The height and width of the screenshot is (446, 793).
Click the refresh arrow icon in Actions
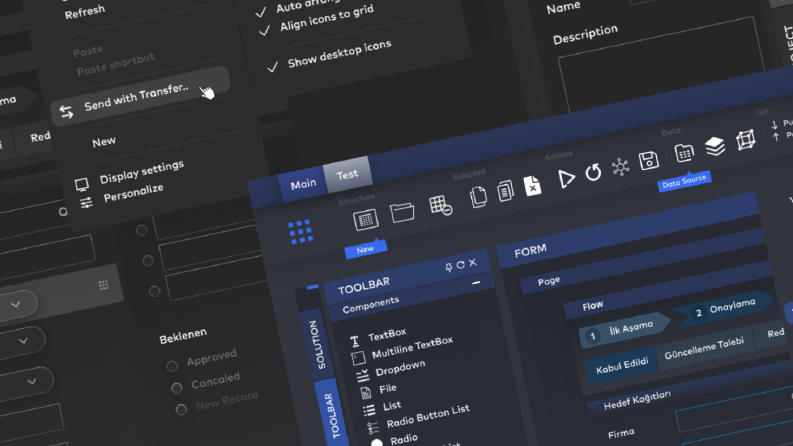pyautogui.click(x=593, y=172)
